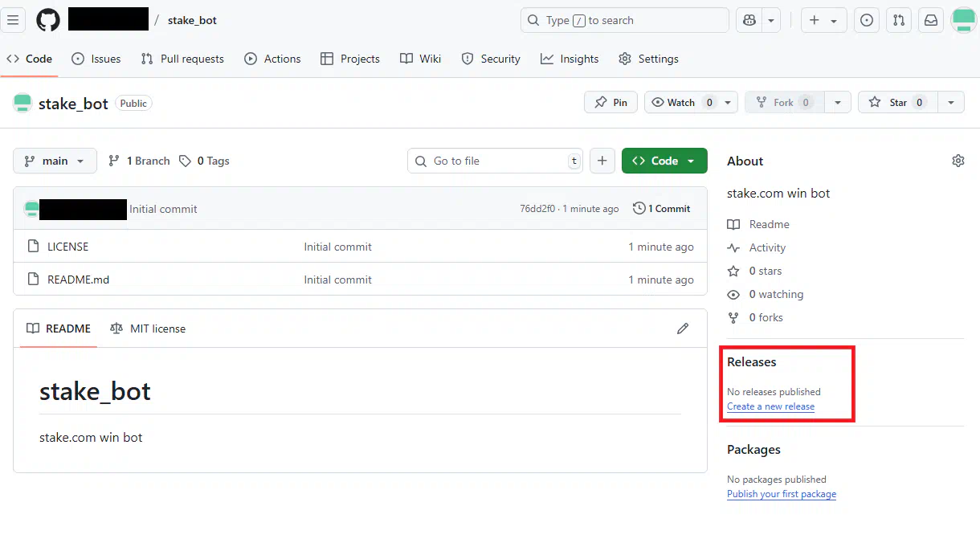980x547 pixels.
Task: Click the repository avatar beside stake_bot title
Action: (22, 103)
